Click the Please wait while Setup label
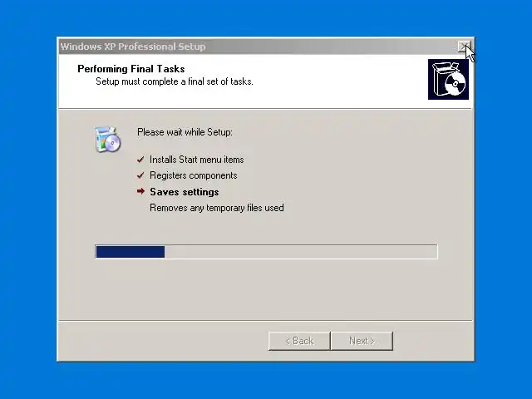The image size is (532, 399). 185,132
